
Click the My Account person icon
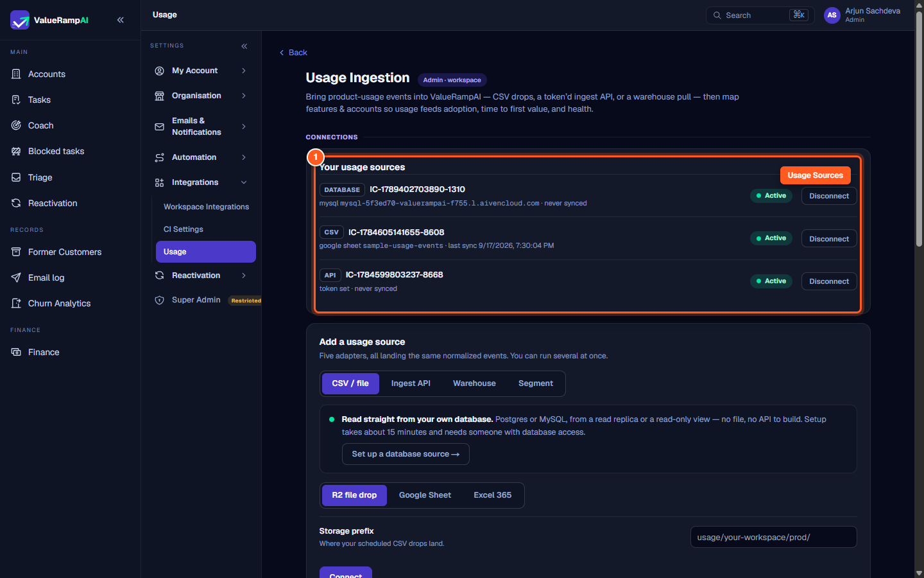click(x=159, y=71)
